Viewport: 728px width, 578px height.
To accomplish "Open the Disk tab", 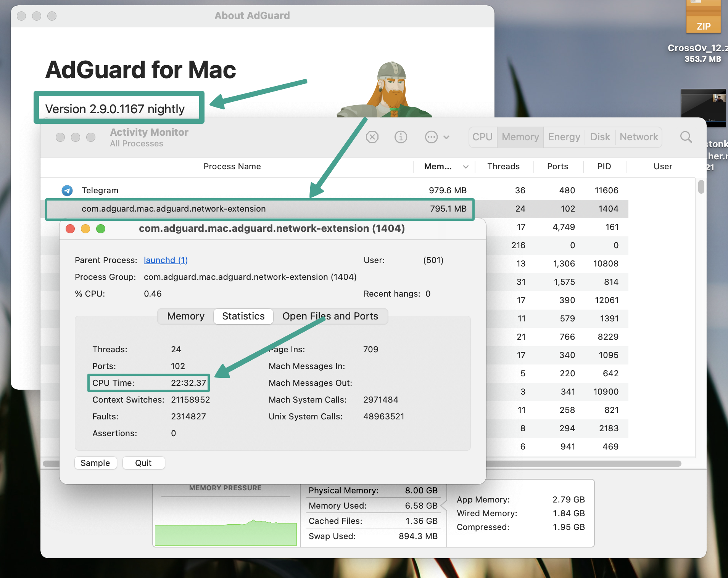I will (x=599, y=137).
